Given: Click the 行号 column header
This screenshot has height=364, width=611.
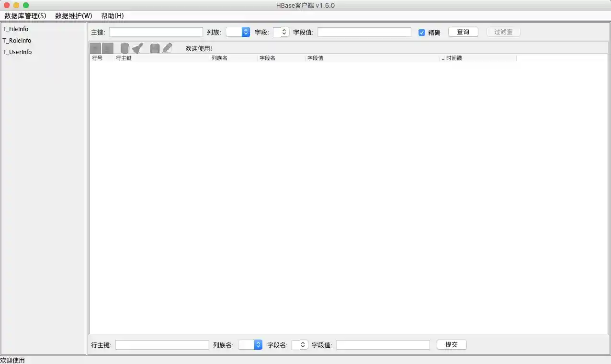Looking at the screenshot, I should pyautogui.click(x=102, y=58).
